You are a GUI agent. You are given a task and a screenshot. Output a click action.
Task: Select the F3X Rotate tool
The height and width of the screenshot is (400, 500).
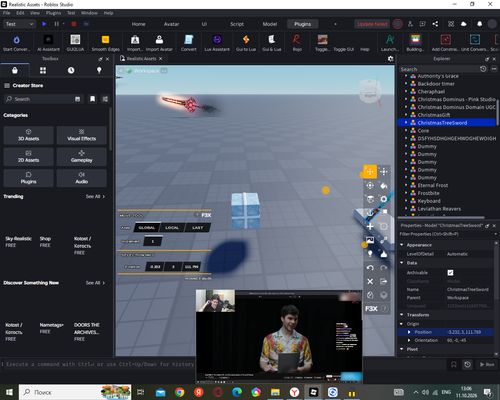point(370,186)
